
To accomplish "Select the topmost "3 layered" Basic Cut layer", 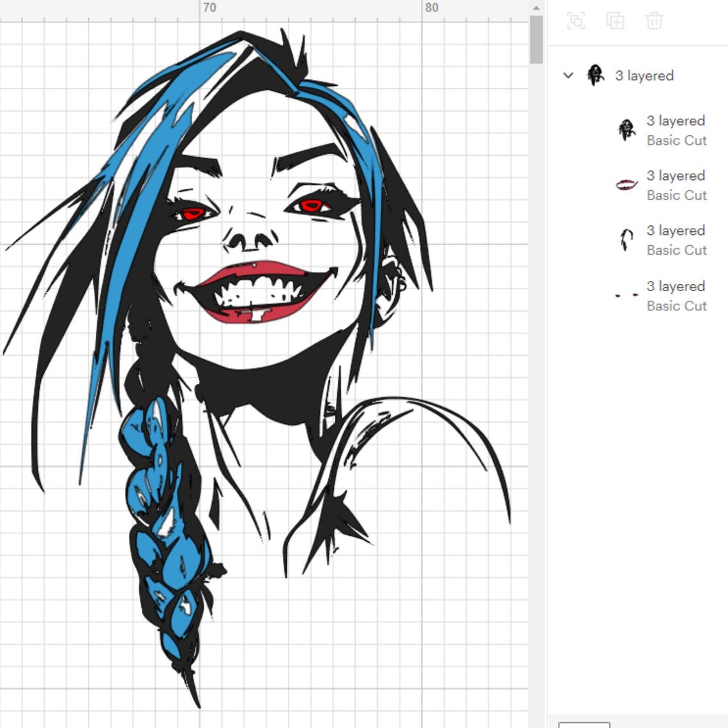I will tap(675, 121).
